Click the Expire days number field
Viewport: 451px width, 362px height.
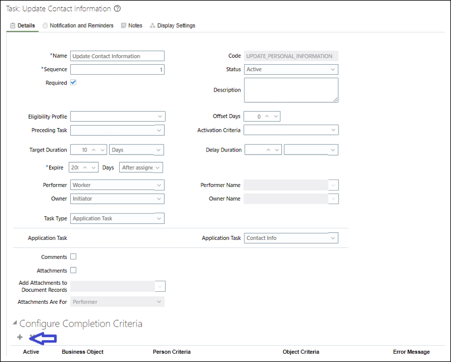(x=75, y=167)
